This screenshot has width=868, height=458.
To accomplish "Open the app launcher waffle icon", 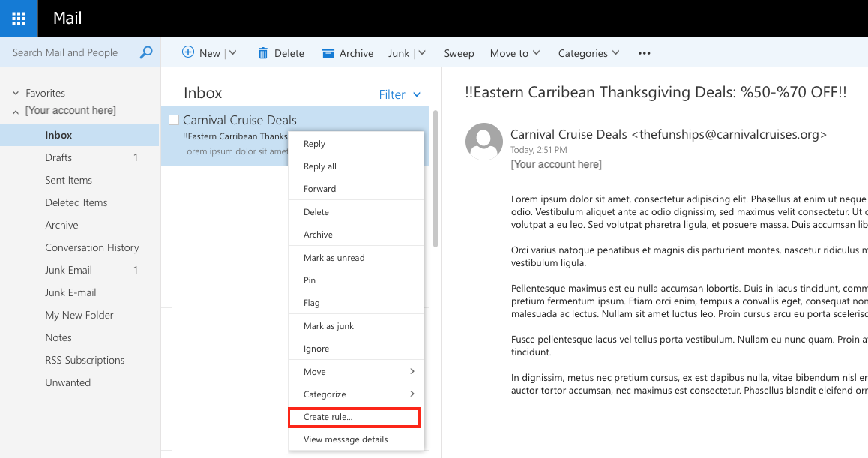I will [x=19, y=19].
